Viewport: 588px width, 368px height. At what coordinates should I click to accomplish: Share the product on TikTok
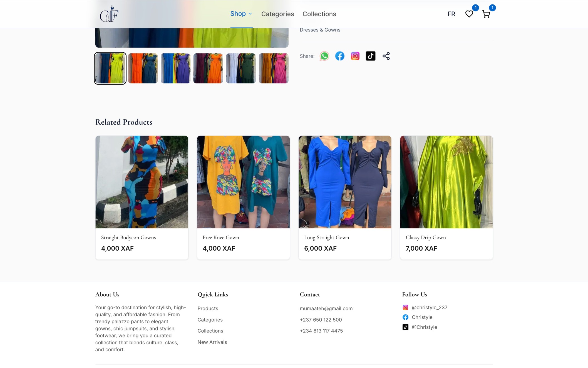[x=370, y=56]
